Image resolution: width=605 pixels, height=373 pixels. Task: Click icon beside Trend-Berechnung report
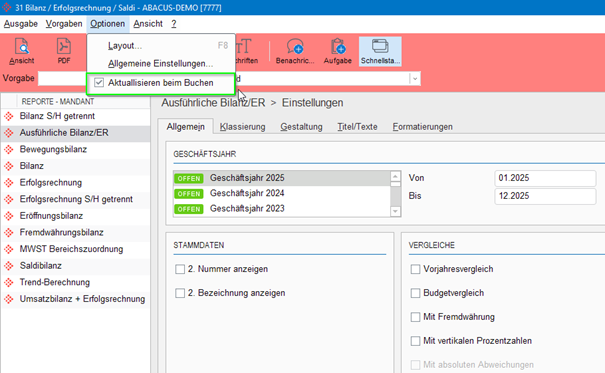tap(8, 282)
